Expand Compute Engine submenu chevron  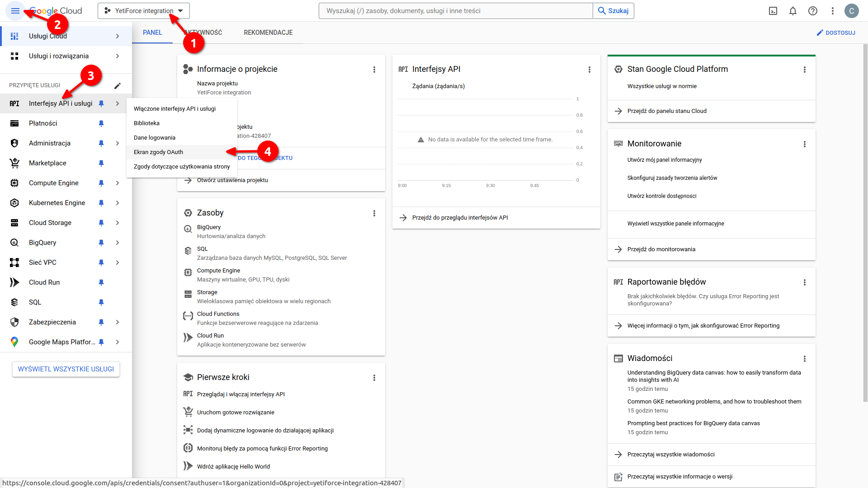coord(118,183)
